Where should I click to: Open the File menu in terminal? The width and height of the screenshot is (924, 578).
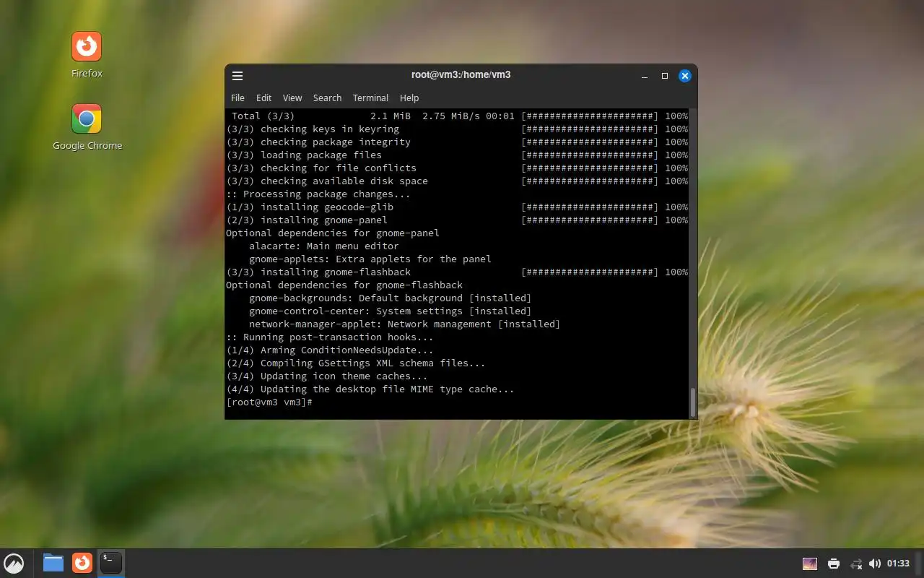(237, 98)
